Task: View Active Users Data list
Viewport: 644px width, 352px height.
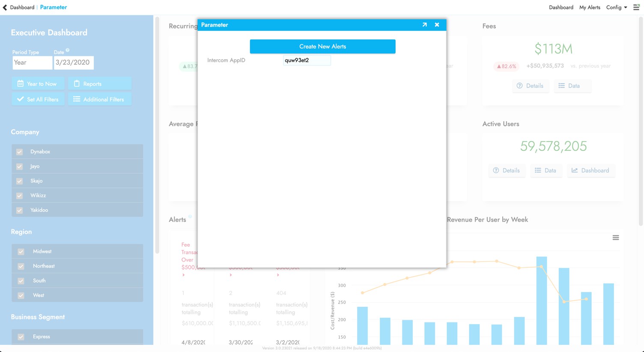Action: pyautogui.click(x=546, y=171)
